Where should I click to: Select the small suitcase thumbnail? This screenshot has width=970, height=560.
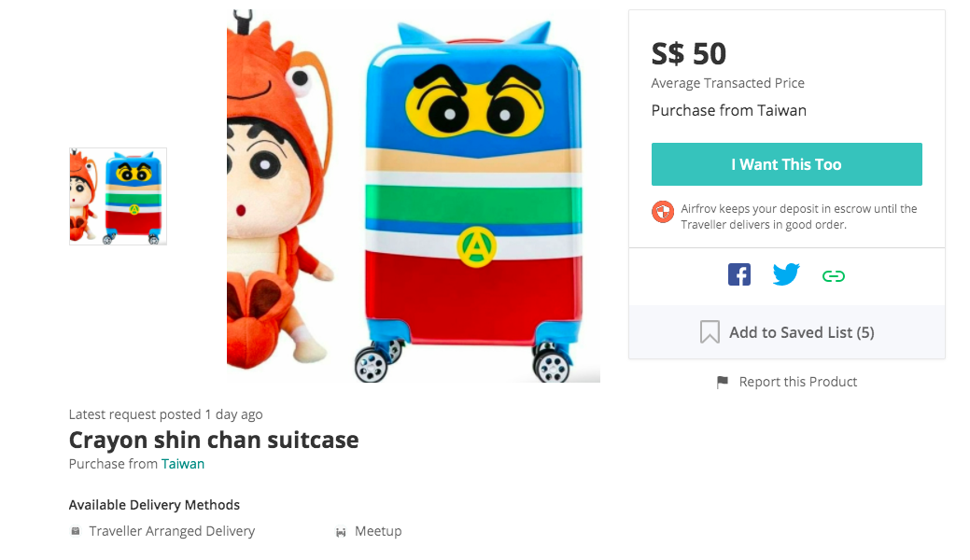pyautogui.click(x=118, y=196)
